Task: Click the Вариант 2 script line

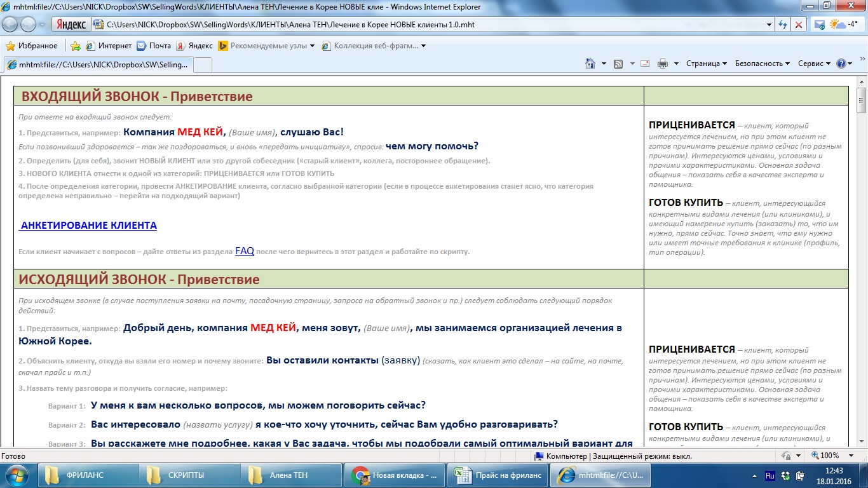Action: pos(303,424)
